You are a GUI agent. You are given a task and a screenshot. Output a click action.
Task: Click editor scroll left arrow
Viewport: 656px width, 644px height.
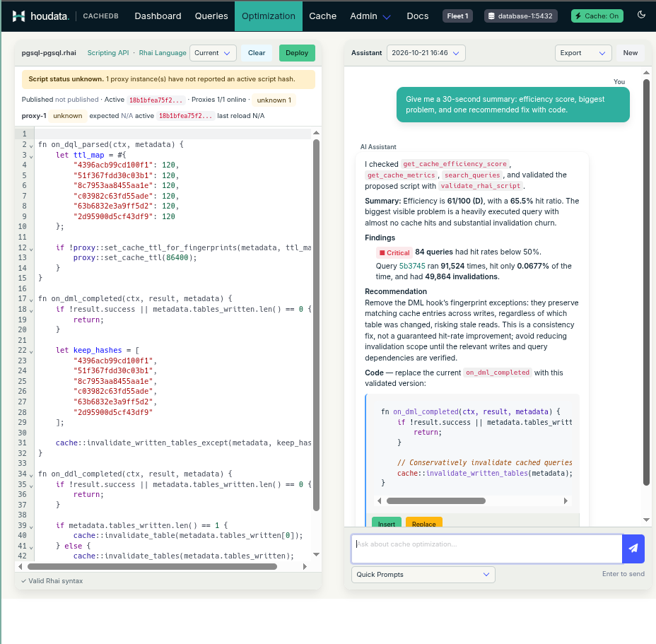(20, 566)
